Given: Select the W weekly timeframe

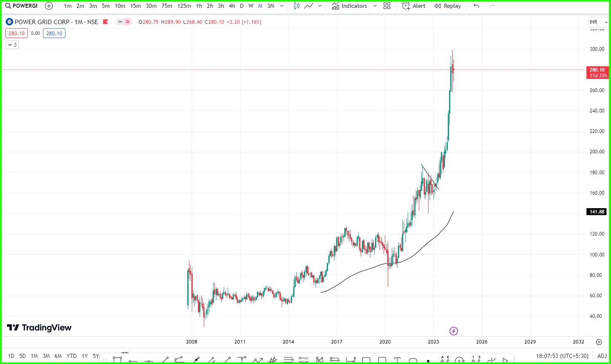Looking at the screenshot, I should [251, 6].
